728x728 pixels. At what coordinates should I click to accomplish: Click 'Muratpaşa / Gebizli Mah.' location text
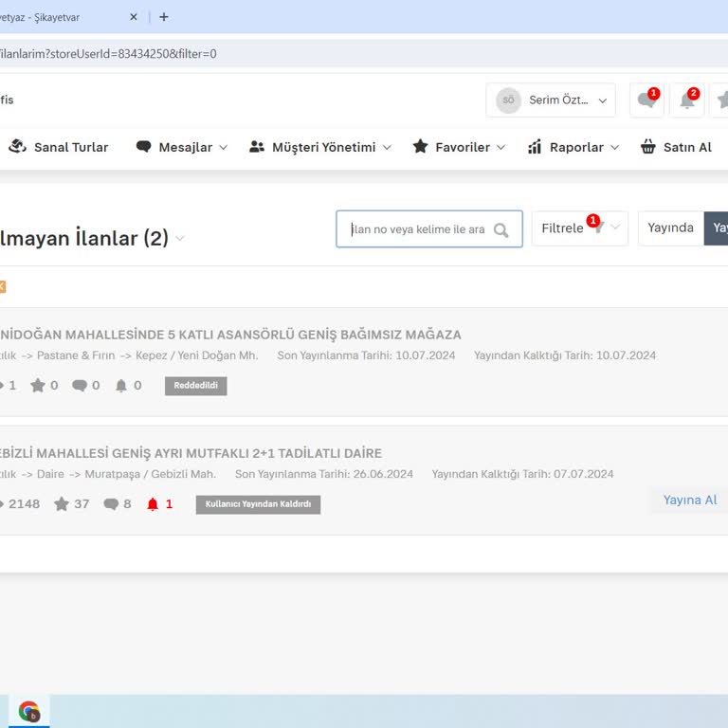(151, 475)
